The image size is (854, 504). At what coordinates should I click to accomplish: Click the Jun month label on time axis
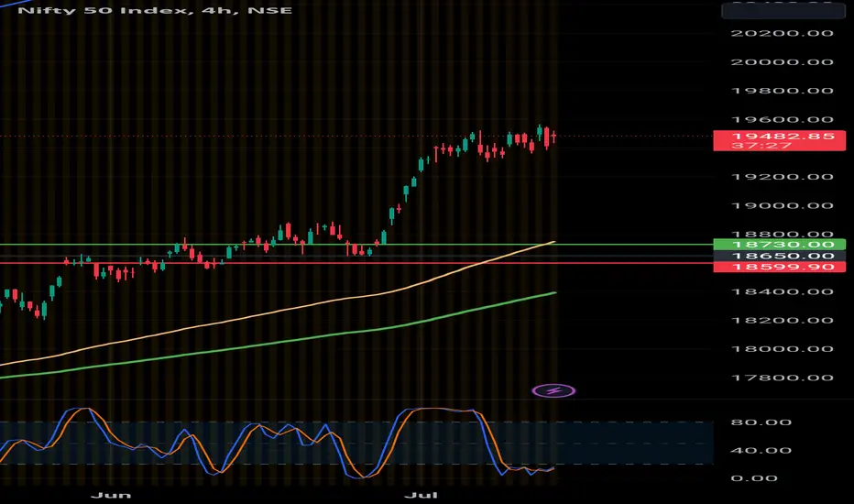[111, 495]
